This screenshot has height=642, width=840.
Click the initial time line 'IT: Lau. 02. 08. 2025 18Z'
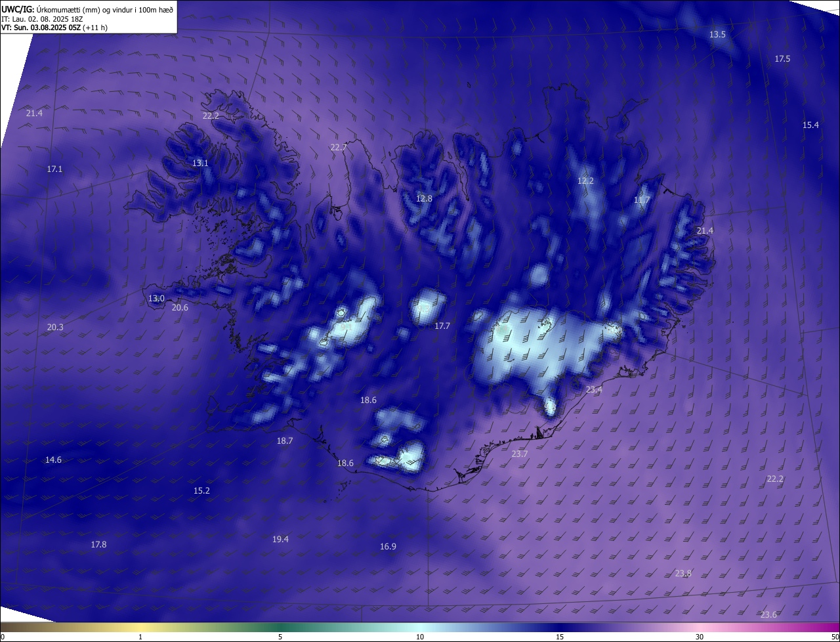coord(42,19)
